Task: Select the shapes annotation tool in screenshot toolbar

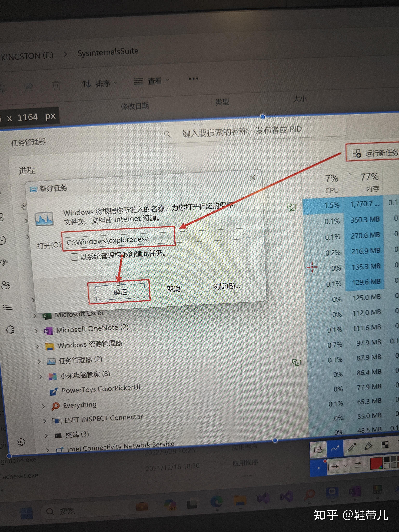Action: coord(318,450)
